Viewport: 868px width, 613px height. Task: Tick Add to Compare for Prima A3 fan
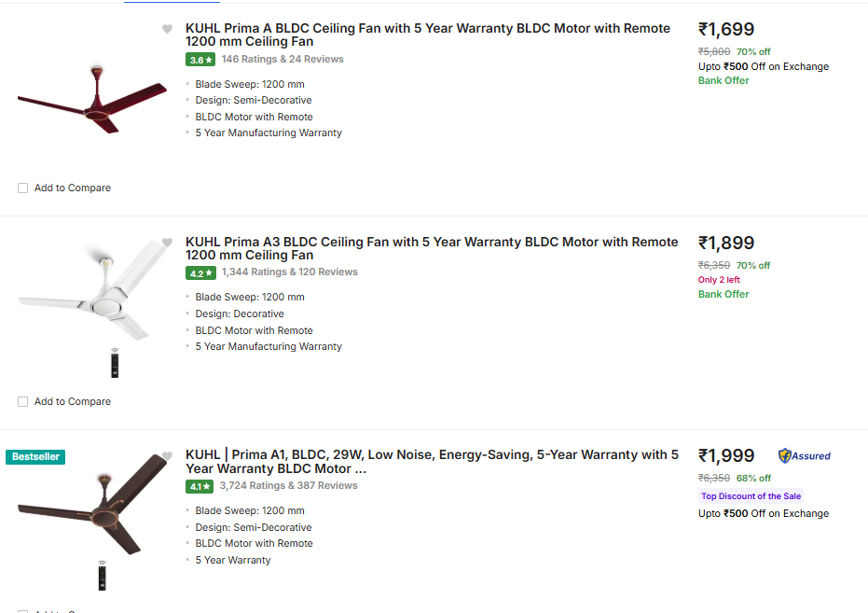pyautogui.click(x=22, y=402)
